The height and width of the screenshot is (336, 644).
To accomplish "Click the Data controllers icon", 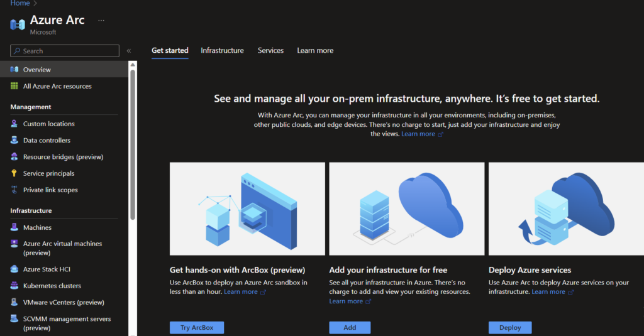I will point(14,140).
